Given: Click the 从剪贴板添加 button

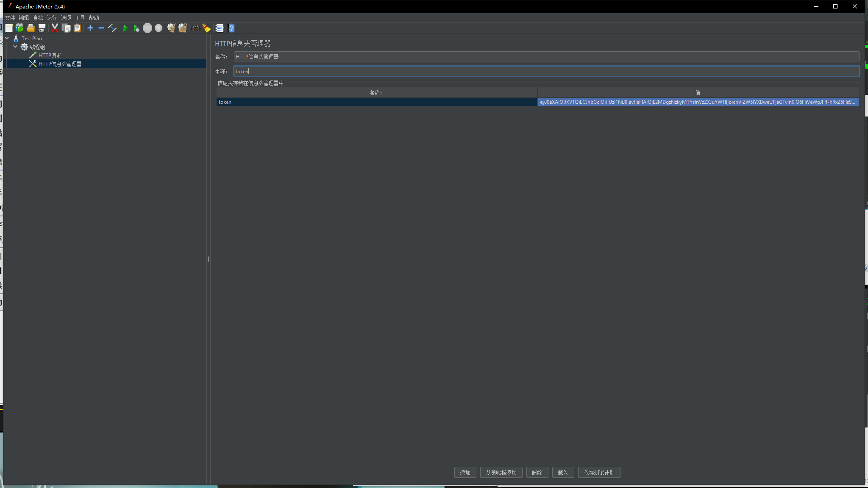Looking at the screenshot, I should (x=501, y=473).
